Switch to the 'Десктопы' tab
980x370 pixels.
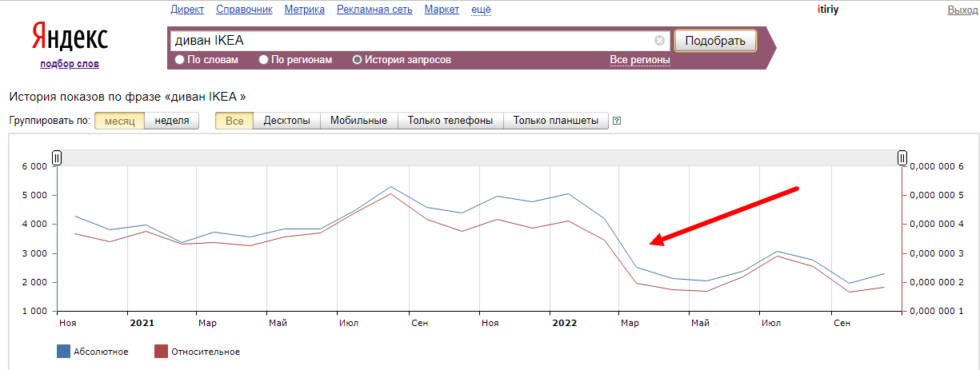point(286,121)
